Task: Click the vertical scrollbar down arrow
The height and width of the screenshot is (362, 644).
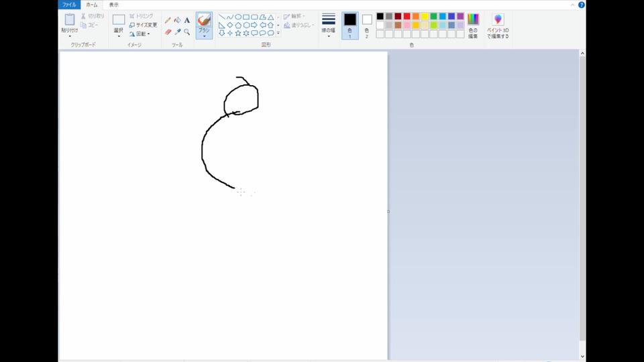Action: click(x=582, y=356)
